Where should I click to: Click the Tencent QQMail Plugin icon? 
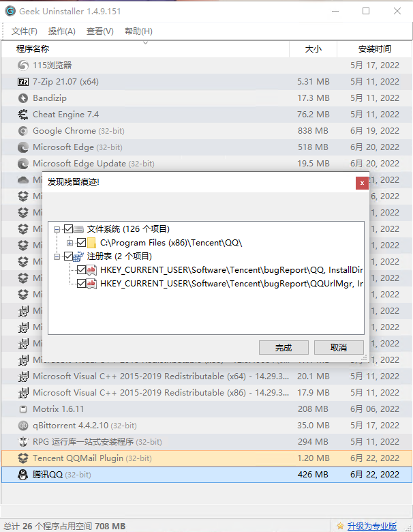(x=22, y=458)
